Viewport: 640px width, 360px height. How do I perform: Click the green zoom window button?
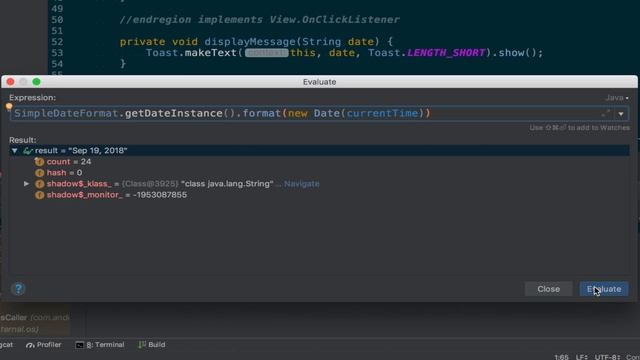(x=36, y=82)
